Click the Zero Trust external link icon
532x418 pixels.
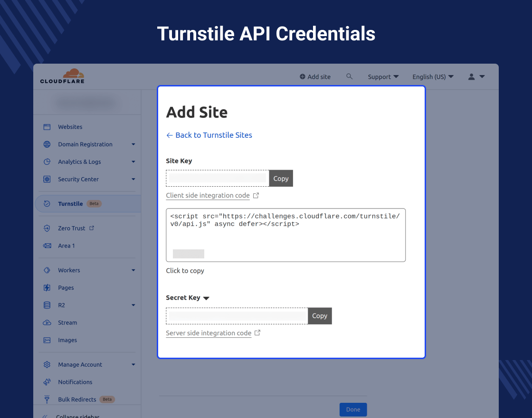[x=92, y=228]
